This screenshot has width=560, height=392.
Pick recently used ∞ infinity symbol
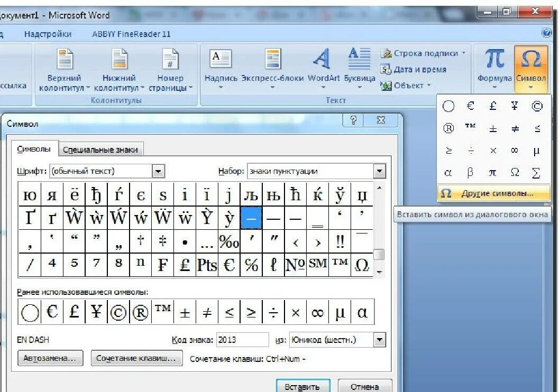317,312
